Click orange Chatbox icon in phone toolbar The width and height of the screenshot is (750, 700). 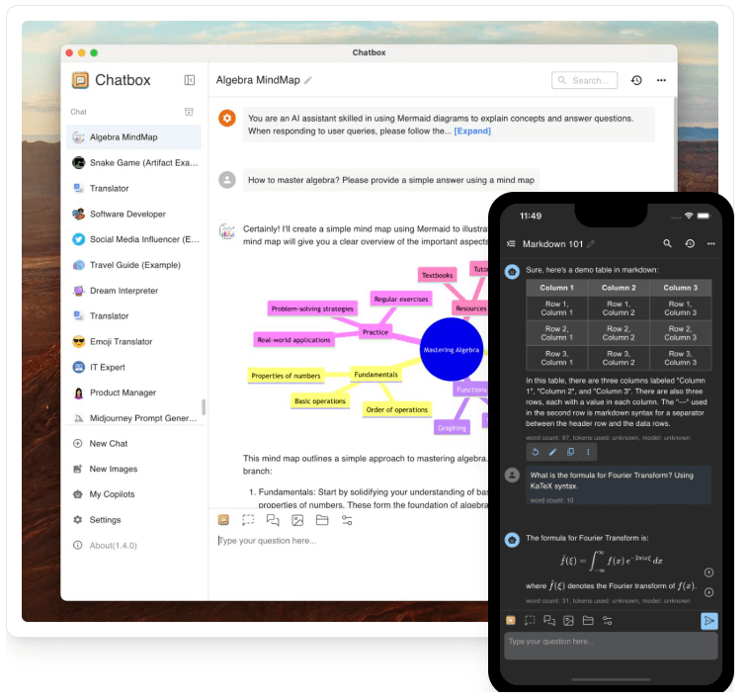pos(511,621)
